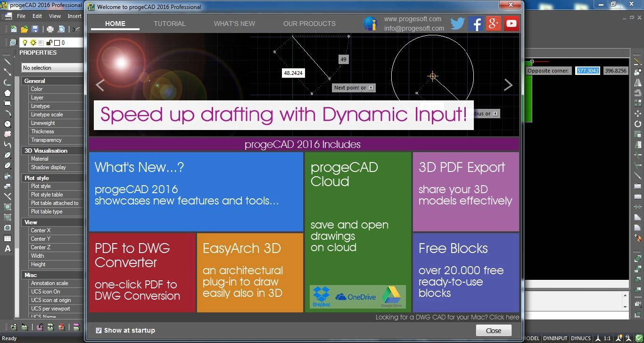Image resolution: width=644 pixels, height=343 pixels.
Task: Open Twitter page via bird icon
Action: point(457,24)
